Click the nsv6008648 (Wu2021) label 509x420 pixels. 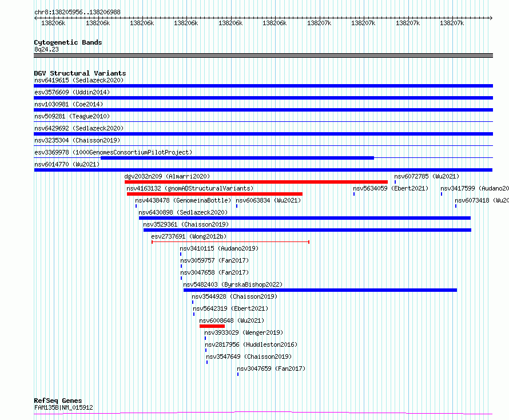232,320
